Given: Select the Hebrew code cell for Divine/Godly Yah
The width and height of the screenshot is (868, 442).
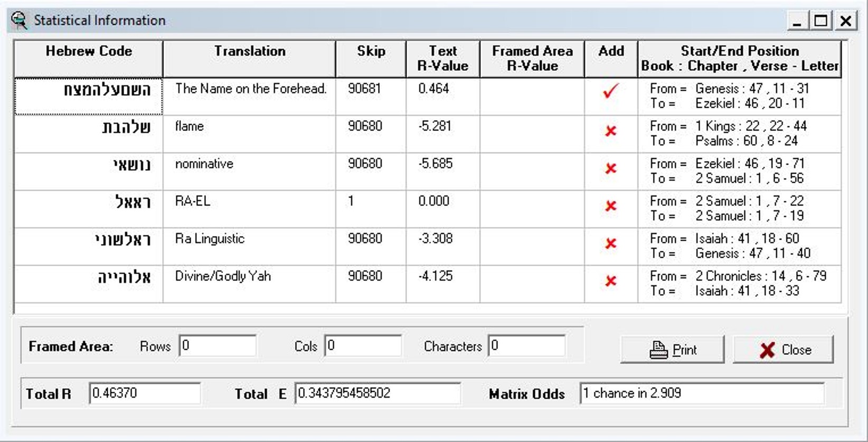Looking at the screenshot, I should (x=89, y=284).
